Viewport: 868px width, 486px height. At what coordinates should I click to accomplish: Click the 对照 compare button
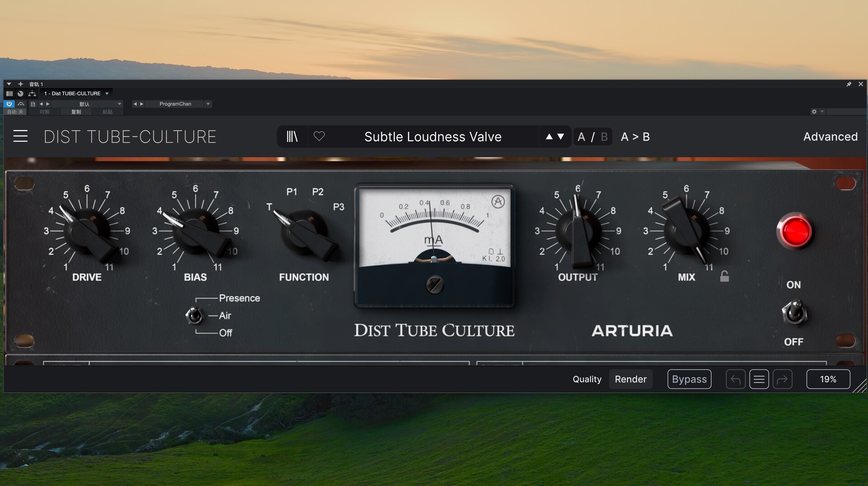point(44,112)
